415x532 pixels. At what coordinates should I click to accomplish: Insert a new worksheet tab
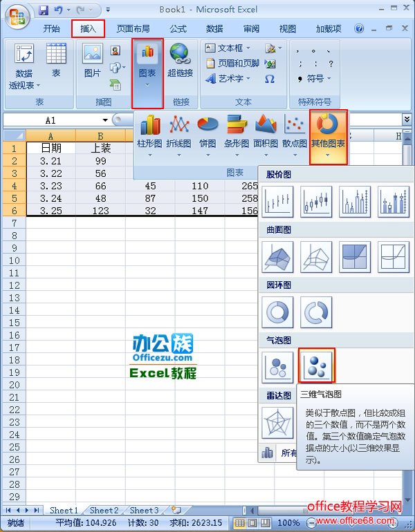pyautogui.click(x=176, y=510)
